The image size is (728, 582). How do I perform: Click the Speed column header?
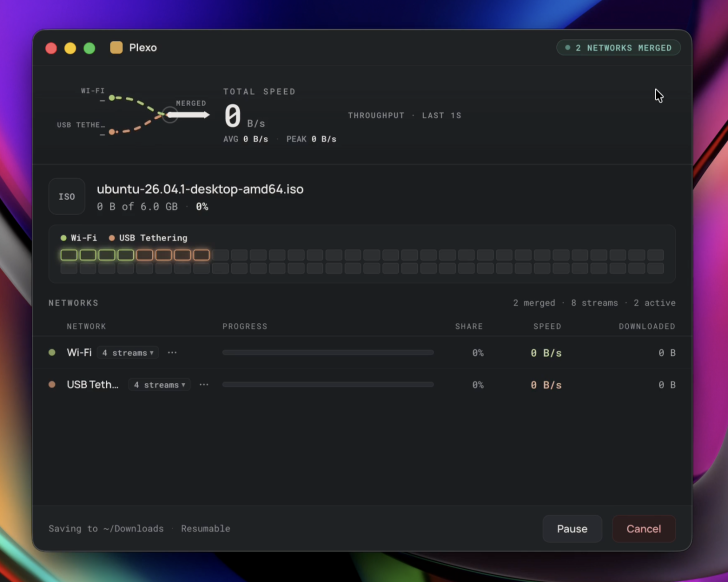(x=547, y=326)
